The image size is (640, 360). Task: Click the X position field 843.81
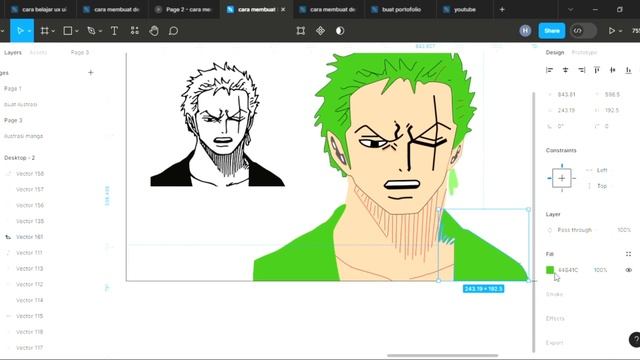[x=567, y=94]
